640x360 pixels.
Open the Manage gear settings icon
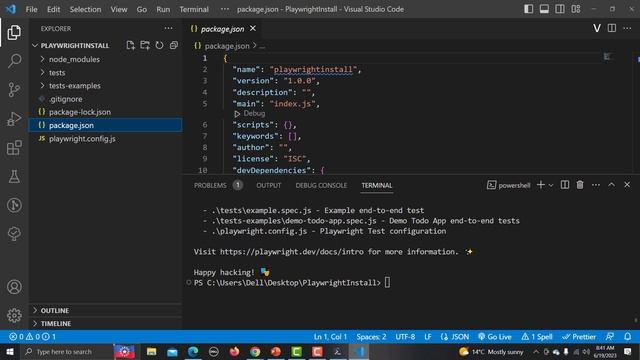point(14,315)
